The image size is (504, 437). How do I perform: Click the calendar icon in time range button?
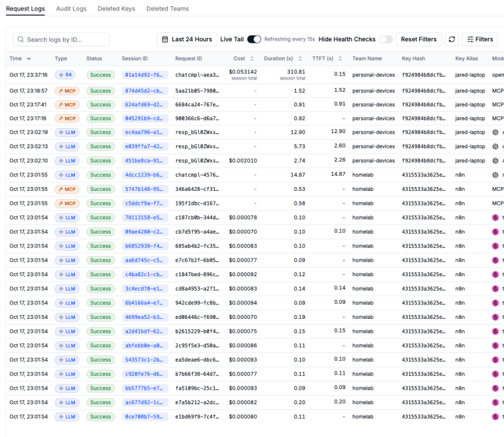pyautogui.click(x=165, y=39)
